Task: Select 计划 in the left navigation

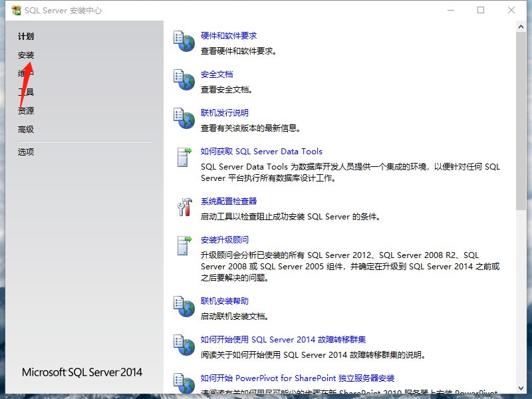Action: pos(26,37)
